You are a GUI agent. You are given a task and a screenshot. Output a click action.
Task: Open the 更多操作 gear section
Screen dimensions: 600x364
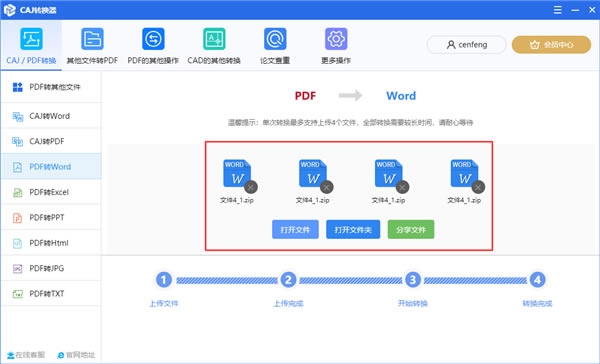coord(336,46)
